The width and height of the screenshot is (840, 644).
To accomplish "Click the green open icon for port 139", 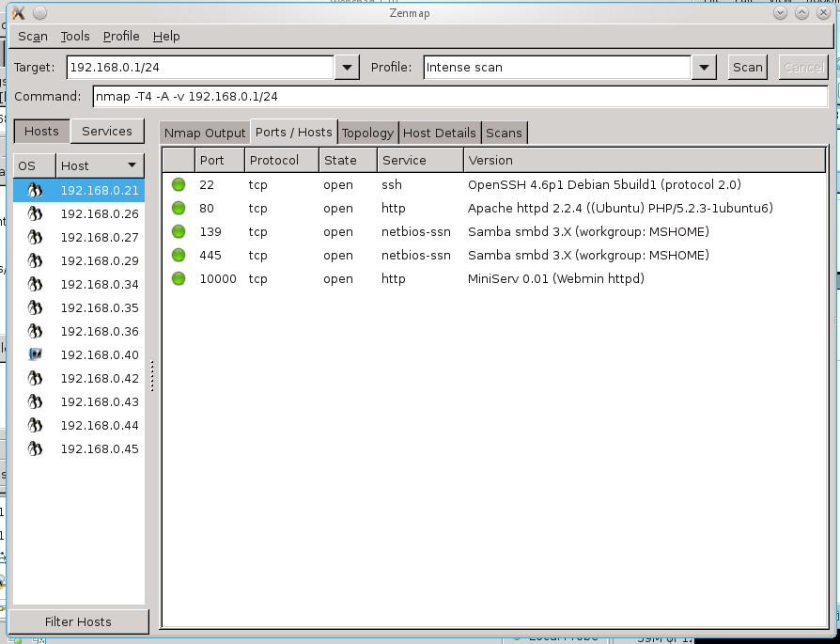I will [x=178, y=231].
